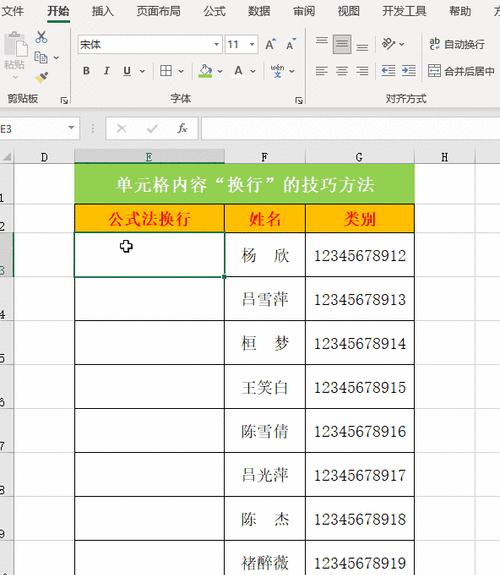Expand underline style options arrow
The image size is (500, 575).
pyautogui.click(x=142, y=71)
